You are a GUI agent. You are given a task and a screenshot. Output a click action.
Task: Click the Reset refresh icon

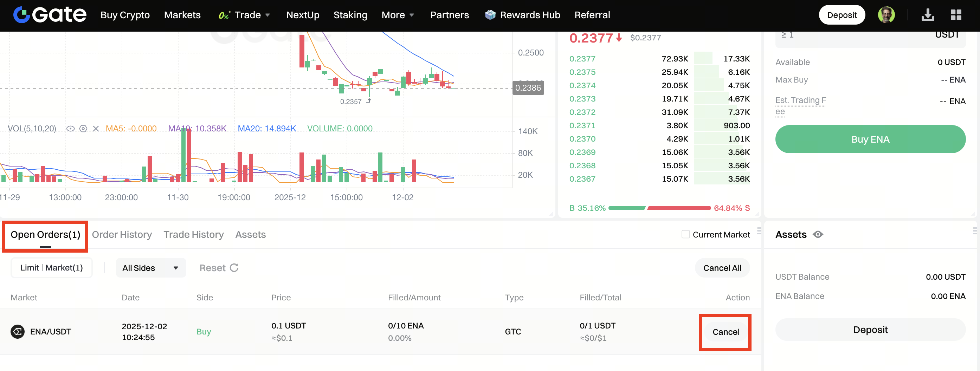tap(234, 268)
